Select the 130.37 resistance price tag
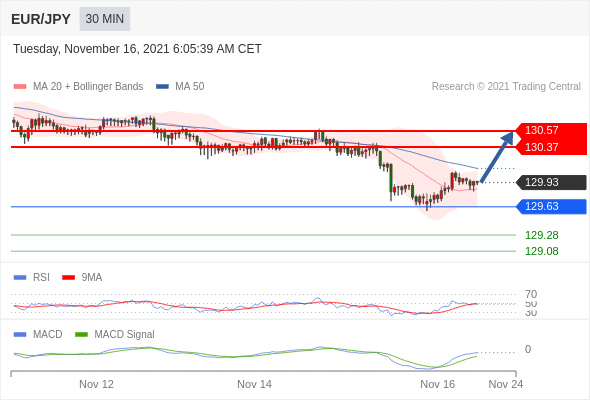 [551, 147]
